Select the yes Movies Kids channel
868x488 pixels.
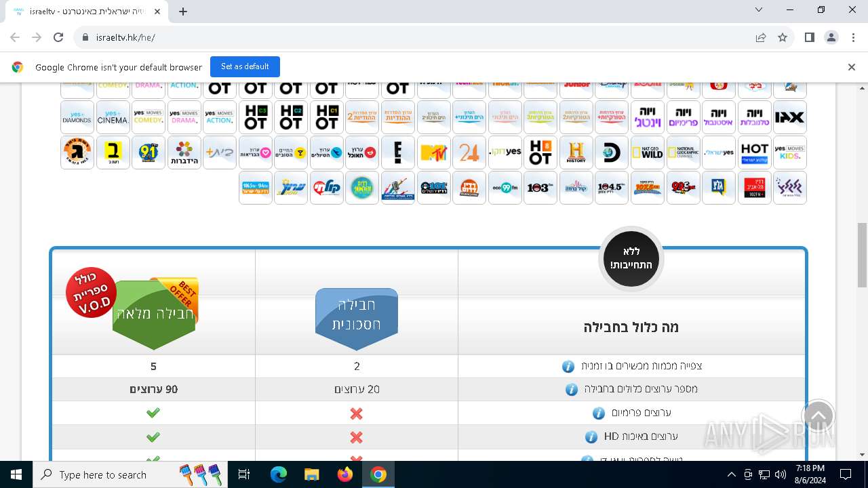(789, 152)
